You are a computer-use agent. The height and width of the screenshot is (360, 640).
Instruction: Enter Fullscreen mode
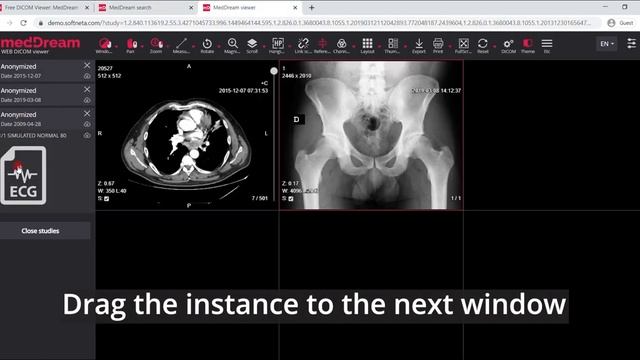tap(463, 45)
